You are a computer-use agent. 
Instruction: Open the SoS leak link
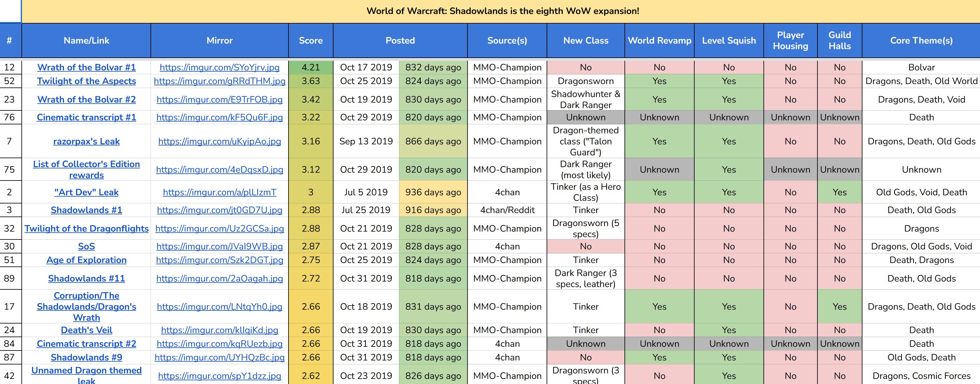pos(86,246)
